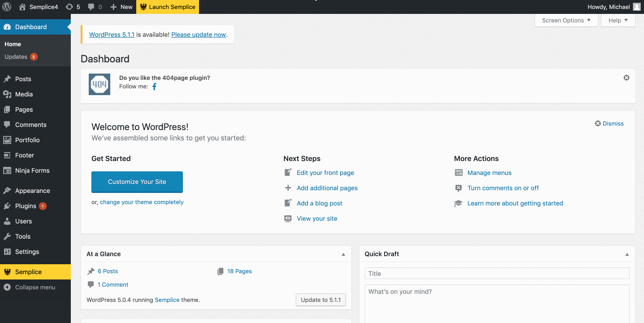This screenshot has width=644, height=323.
Task: Open the Portfolio menu item
Action: 27,140
